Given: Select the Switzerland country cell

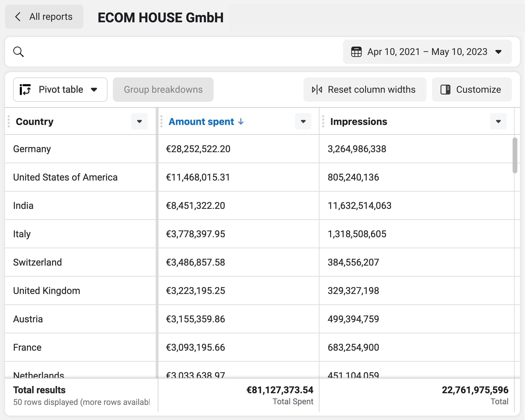Looking at the screenshot, I should pyautogui.click(x=80, y=262).
